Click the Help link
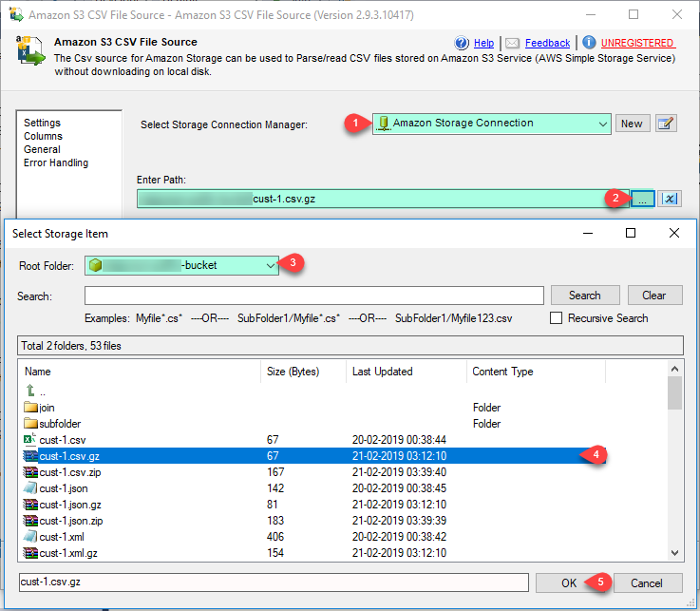The width and height of the screenshot is (700, 611). point(483,43)
